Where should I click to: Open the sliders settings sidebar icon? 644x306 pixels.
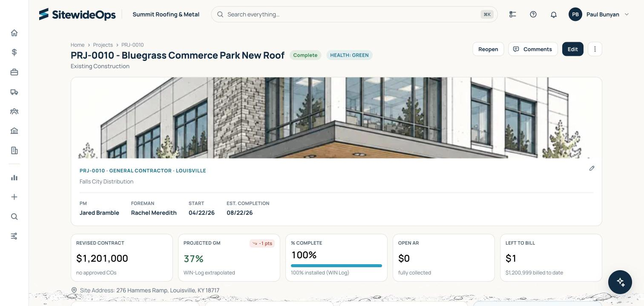pos(14,236)
